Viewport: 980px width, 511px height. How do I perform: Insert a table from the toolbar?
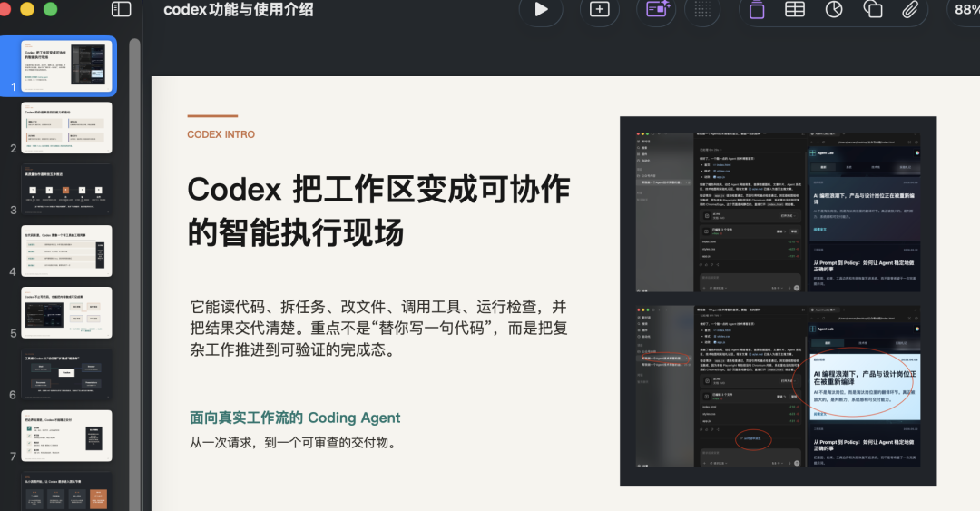point(795,9)
